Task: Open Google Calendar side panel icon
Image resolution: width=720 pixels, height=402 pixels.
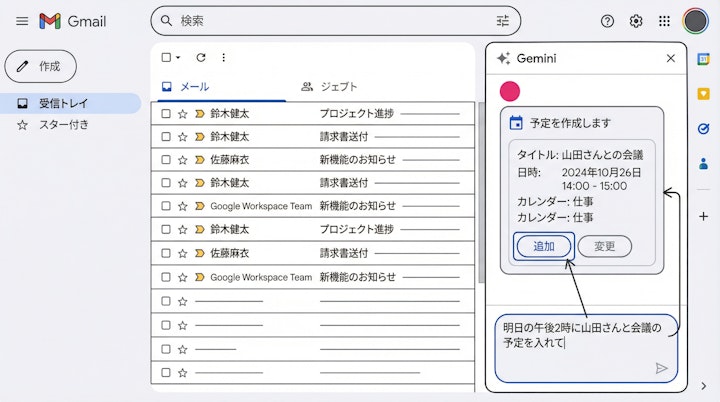Action: pos(703,59)
